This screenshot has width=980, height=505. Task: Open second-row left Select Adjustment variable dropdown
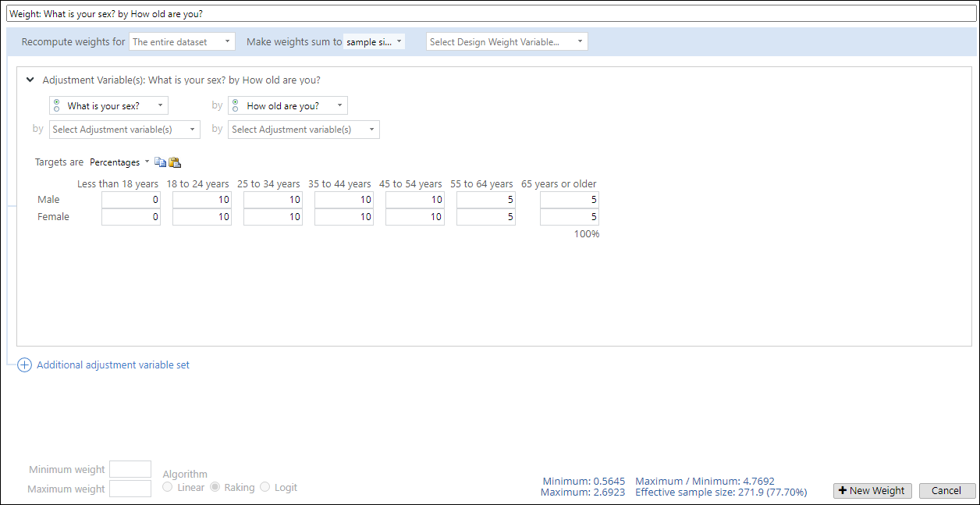[x=125, y=130]
